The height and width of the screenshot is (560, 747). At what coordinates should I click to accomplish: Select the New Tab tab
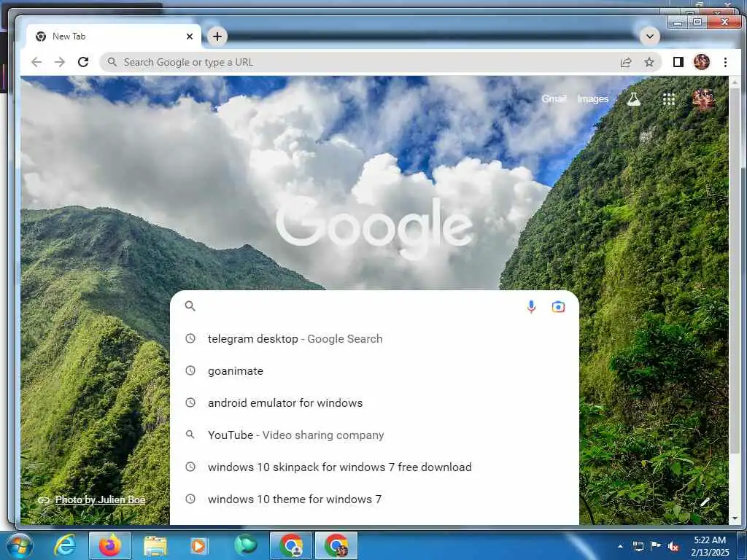[x=113, y=36]
